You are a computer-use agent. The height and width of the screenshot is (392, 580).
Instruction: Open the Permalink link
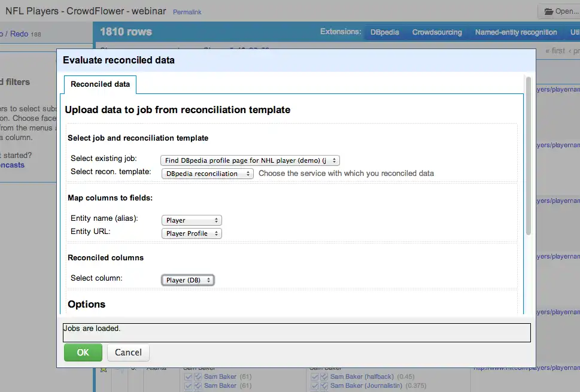pyautogui.click(x=187, y=12)
